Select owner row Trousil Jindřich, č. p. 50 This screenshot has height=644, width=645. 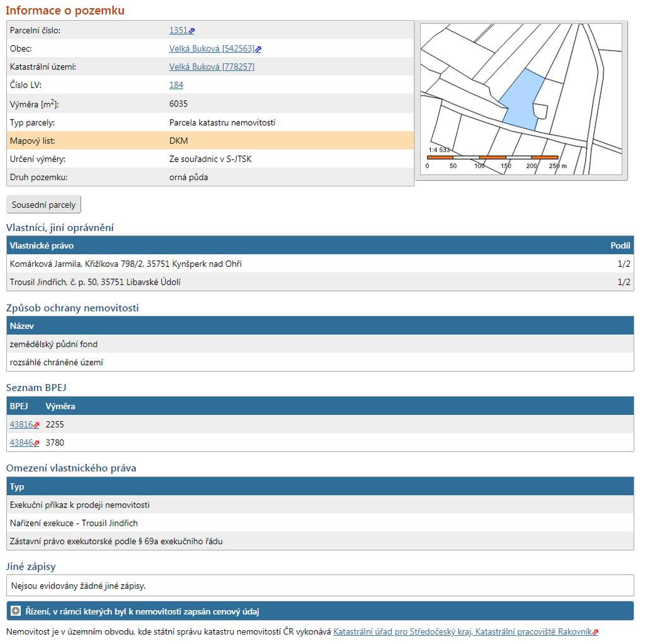[320, 281]
